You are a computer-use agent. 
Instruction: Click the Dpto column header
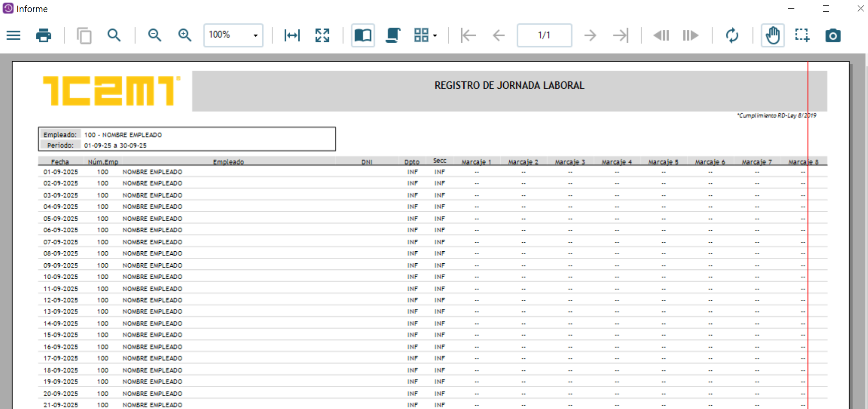click(x=412, y=162)
